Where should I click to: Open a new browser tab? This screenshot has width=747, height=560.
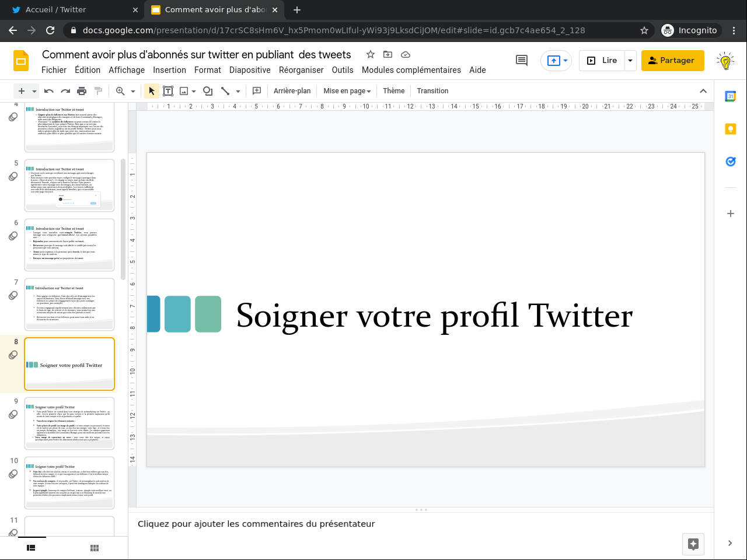click(x=297, y=10)
